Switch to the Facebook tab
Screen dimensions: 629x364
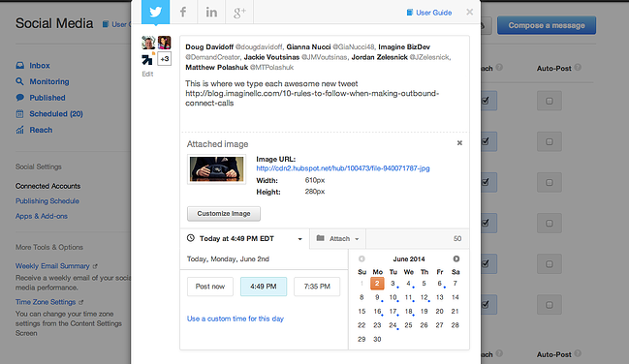183,12
